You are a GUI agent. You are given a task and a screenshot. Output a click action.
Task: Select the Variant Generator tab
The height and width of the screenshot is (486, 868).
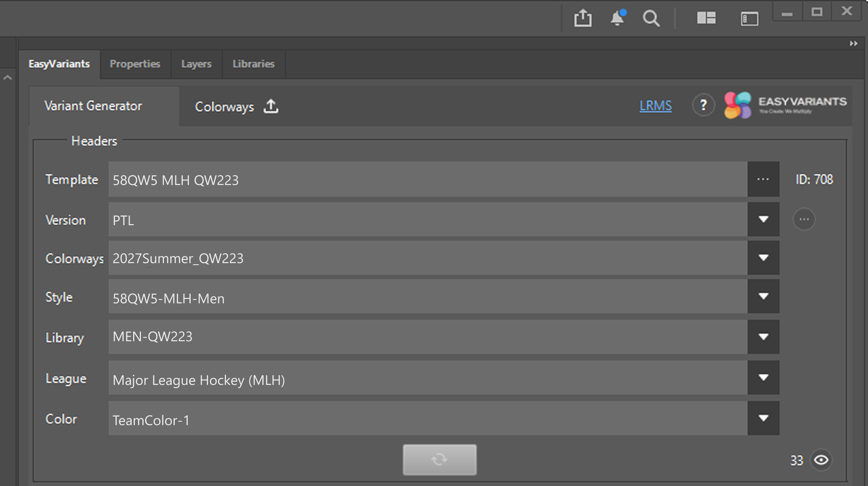tap(104, 106)
